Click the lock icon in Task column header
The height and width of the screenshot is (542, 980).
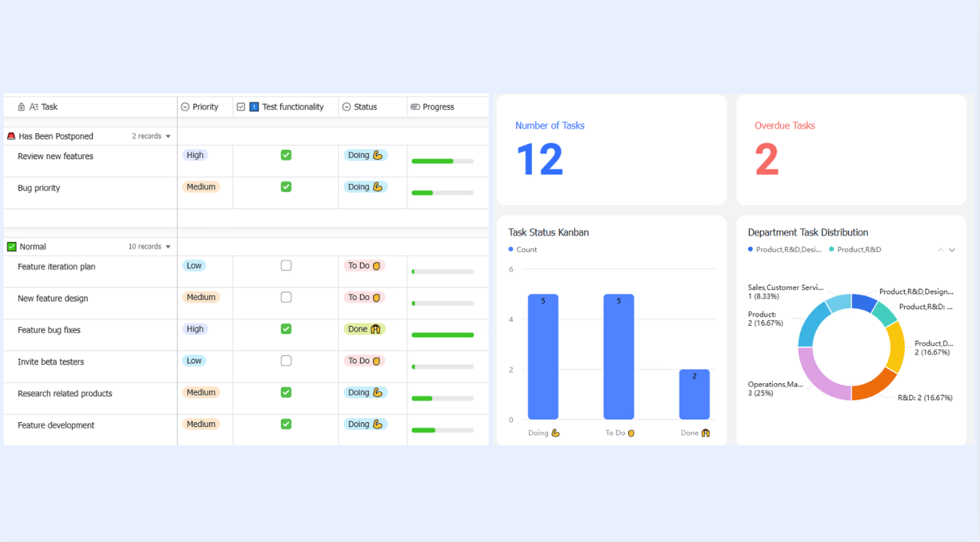(x=21, y=107)
